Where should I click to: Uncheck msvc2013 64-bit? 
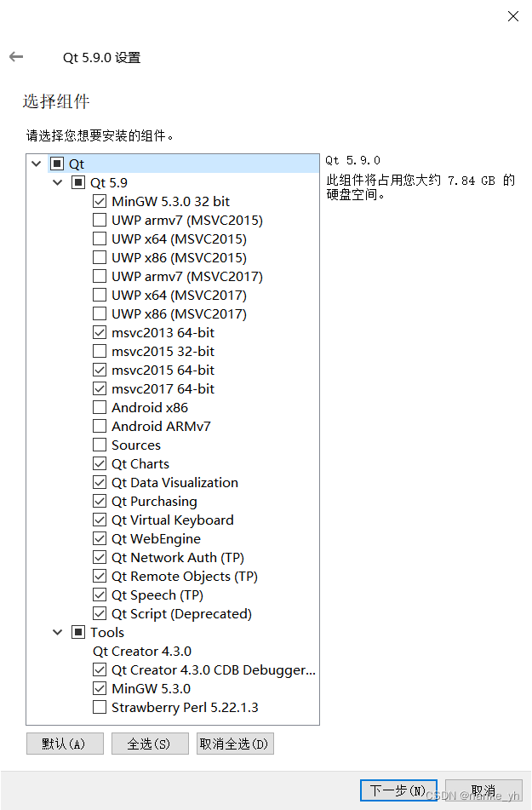click(100, 332)
